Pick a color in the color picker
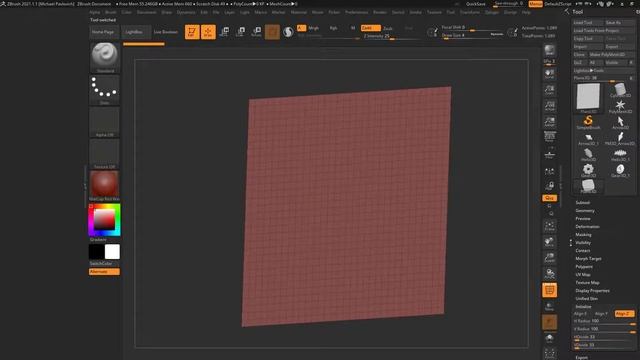 click(104, 220)
